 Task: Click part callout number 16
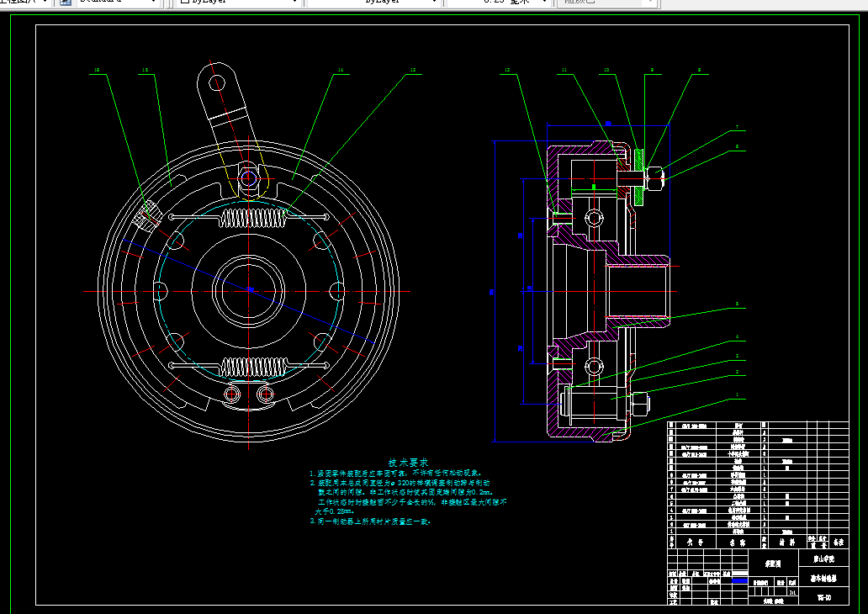point(98,71)
